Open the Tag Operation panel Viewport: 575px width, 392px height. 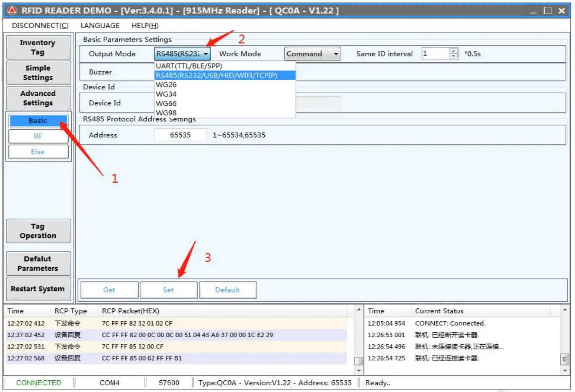(38, 231)
